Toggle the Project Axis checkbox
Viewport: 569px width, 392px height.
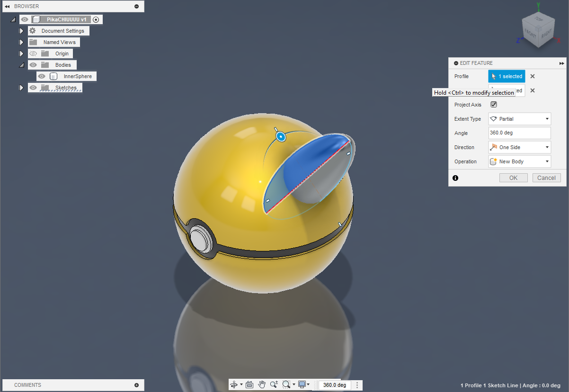pos(494,105)
